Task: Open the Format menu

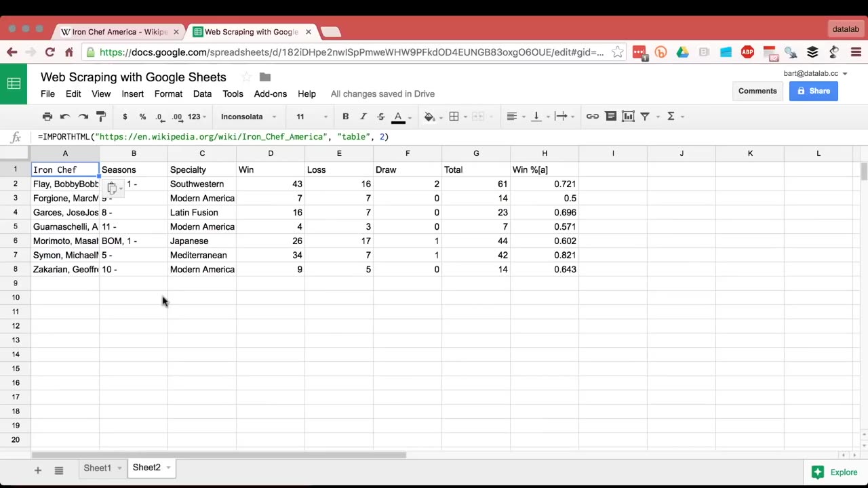Action: pos(168,94)
